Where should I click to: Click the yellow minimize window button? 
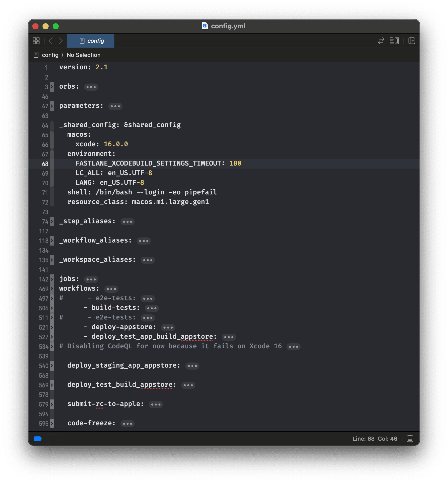[46, 26]
